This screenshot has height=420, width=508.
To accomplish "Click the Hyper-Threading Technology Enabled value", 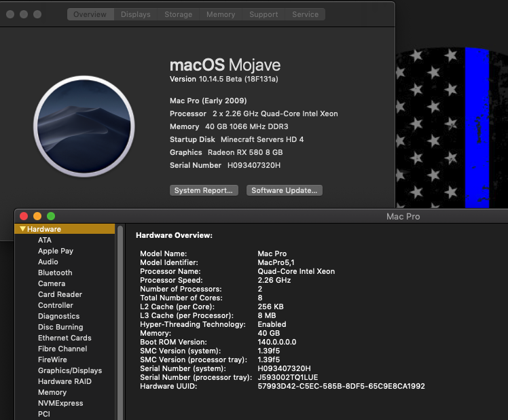I will [272, 324].
